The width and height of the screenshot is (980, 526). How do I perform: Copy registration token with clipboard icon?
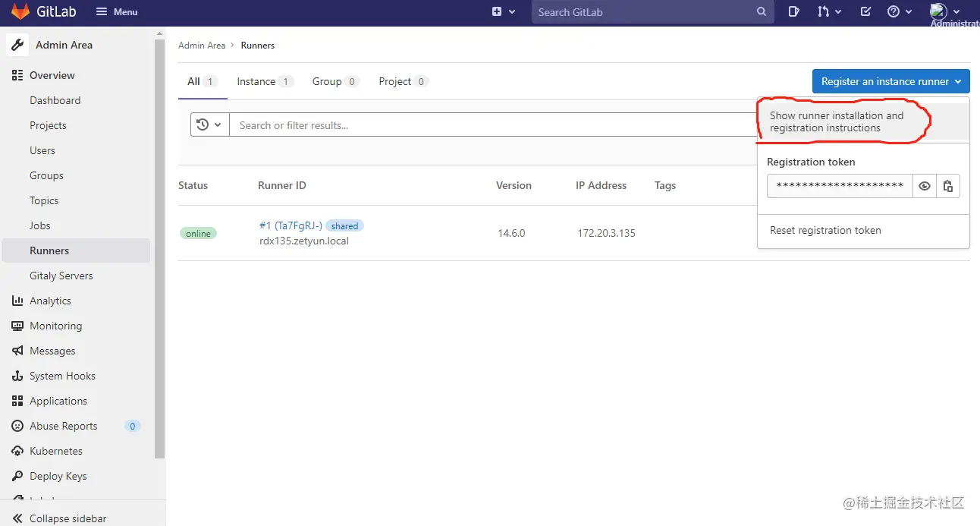[x=948, y=186]
